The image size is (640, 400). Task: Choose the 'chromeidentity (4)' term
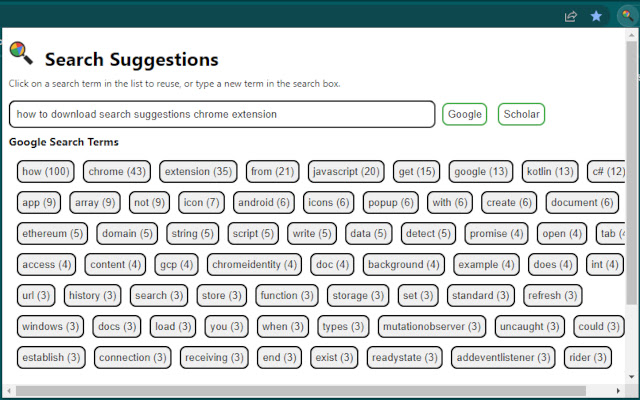pyautogui.click(x=254, y=264)
